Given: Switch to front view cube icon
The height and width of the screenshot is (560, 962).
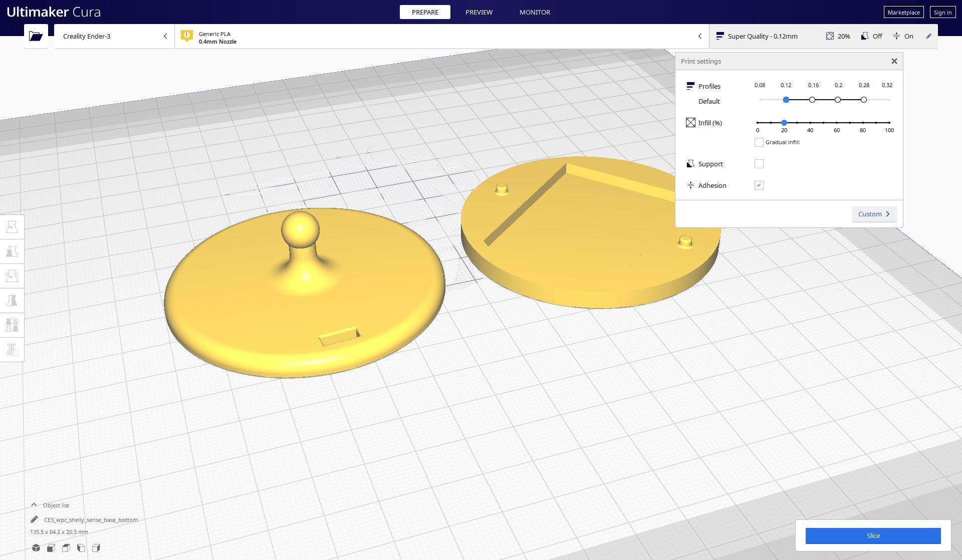Looking at the screenshot, I should point(51,548).
